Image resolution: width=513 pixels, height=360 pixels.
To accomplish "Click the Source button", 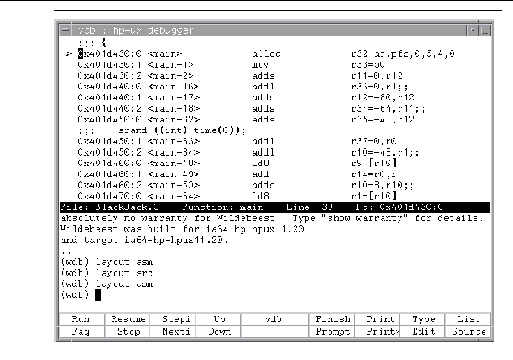I will 468,332.
